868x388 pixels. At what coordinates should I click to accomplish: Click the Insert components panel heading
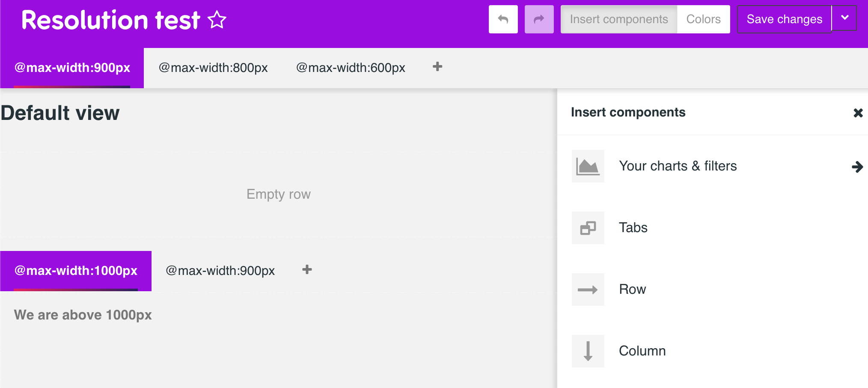point(628,112)
